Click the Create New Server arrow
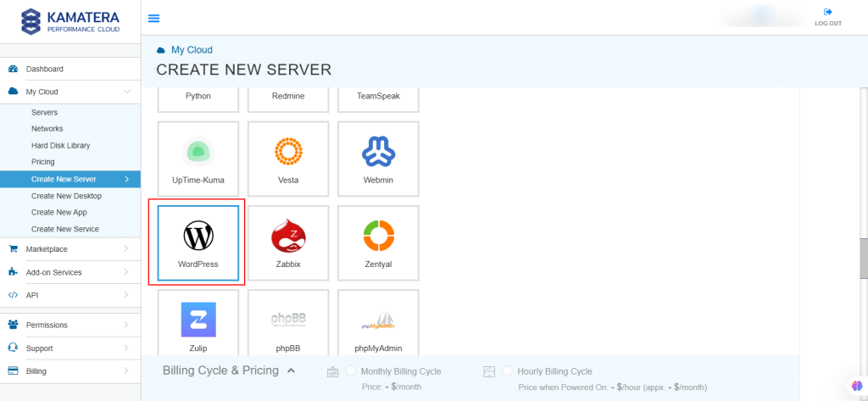 (x=127, y=179)
